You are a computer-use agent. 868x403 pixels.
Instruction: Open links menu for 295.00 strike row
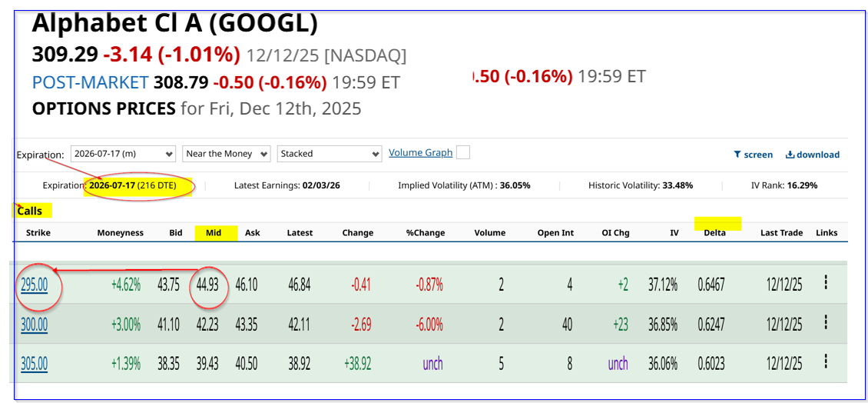coord(826,283)
